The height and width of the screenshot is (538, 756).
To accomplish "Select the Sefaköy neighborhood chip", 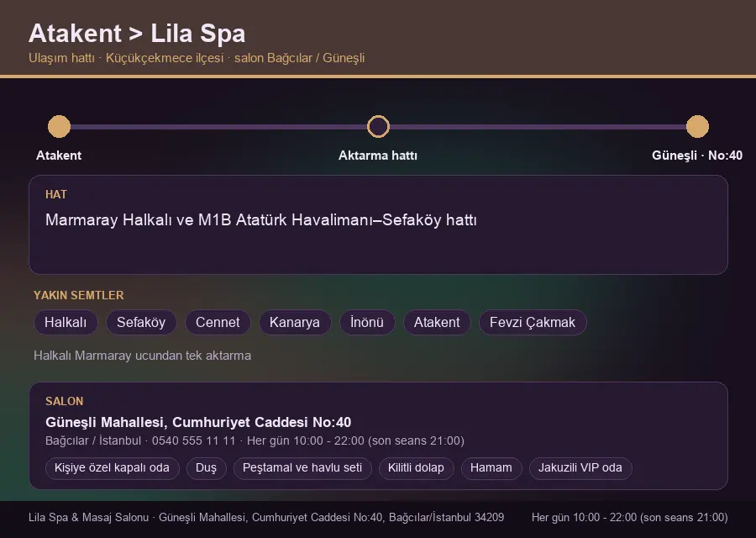I will 141,322.
